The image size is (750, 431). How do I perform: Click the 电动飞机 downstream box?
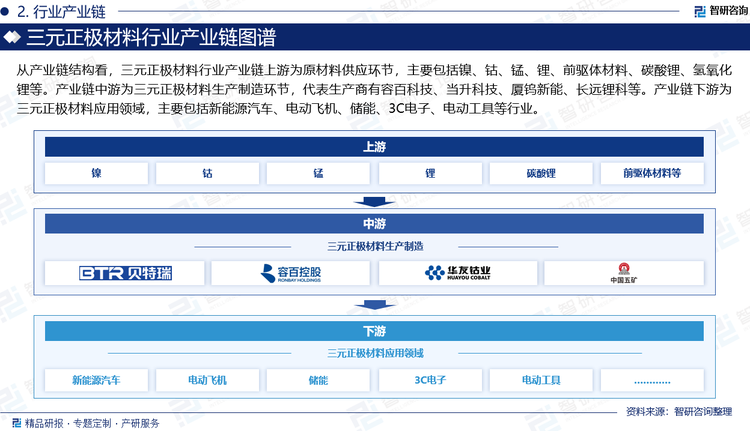coord(207,380)
